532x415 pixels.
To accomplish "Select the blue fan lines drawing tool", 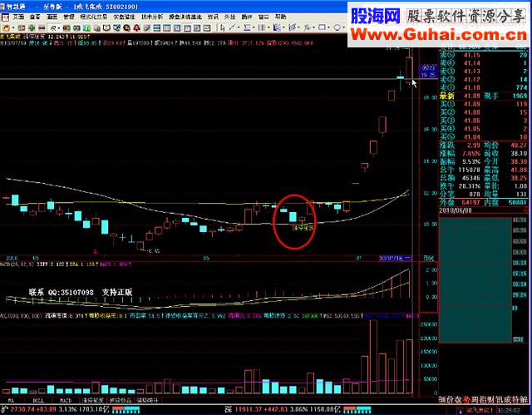I will pyautogui.click(x=277, y=27).
